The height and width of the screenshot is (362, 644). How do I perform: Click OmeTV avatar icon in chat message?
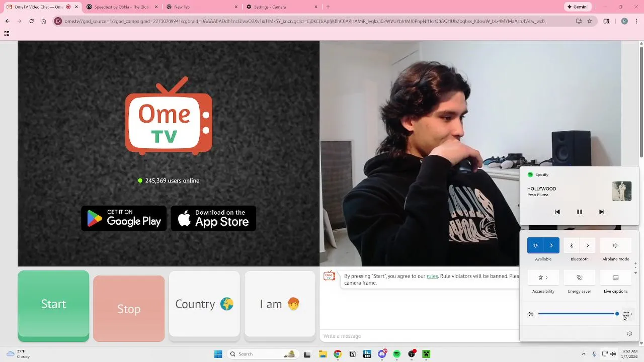pos(329,276)
